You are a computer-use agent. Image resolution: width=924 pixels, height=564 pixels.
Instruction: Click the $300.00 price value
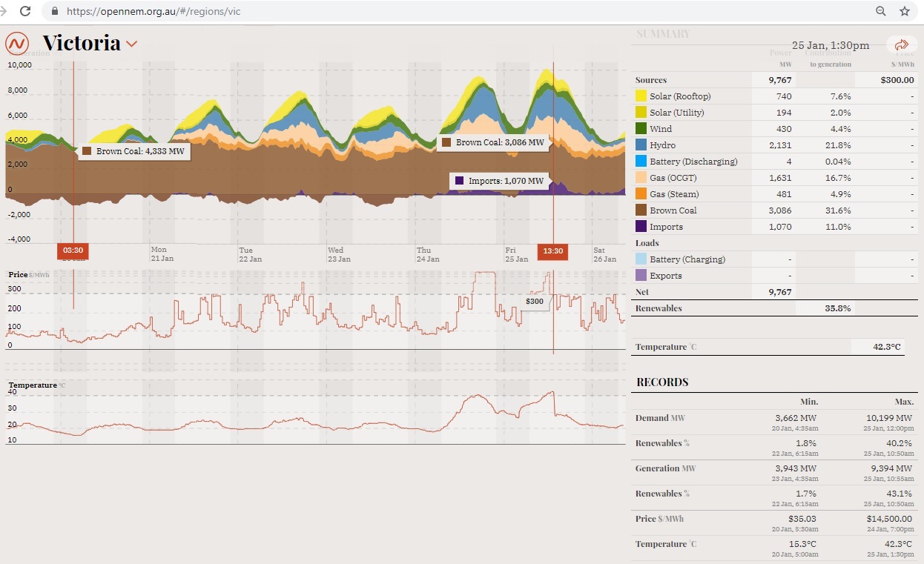(897, 80)
